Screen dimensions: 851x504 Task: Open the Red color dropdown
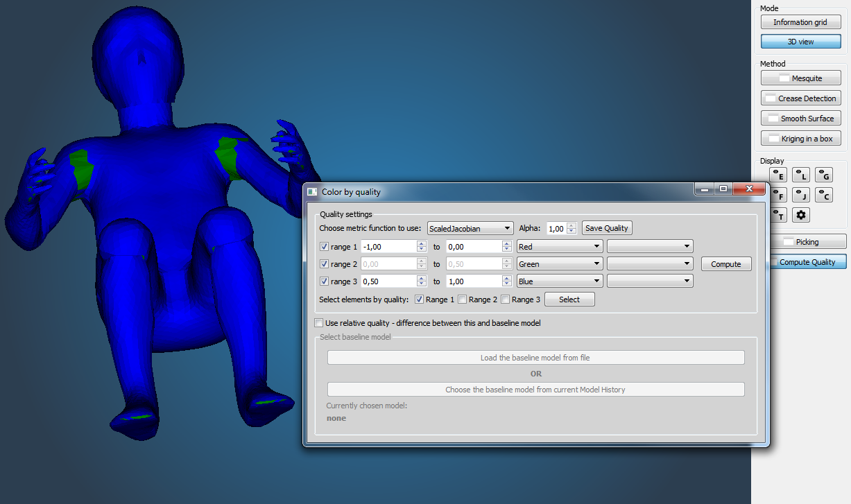tap(560, 246)
